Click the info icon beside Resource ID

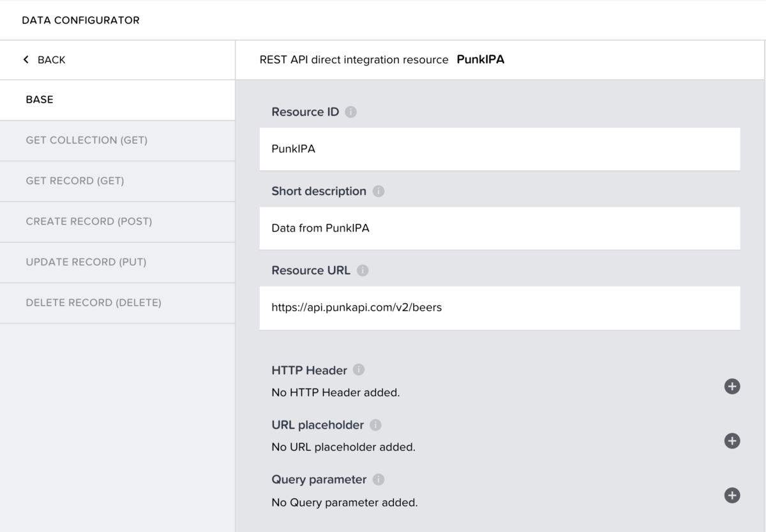(350, 112)
